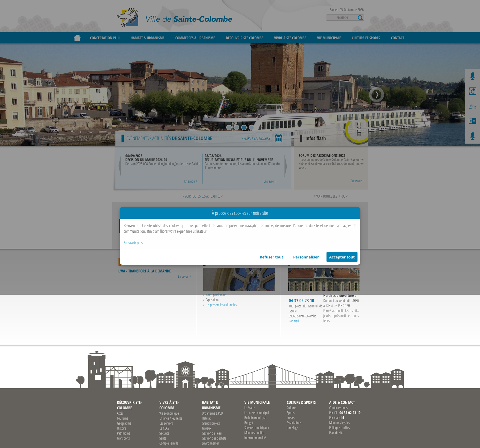Open the Vie Municipale menu
Screen dimensions: 480x448
click(x=329, y=38)
